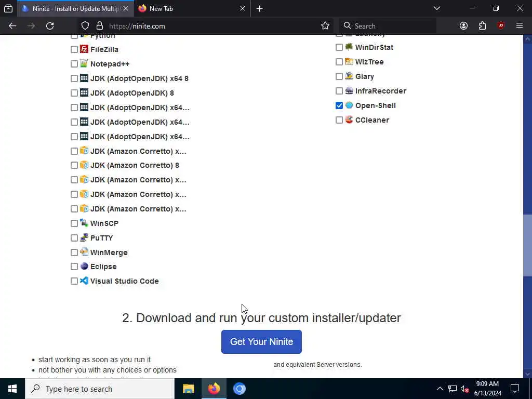Viewport: 532px width, 399px height.
Task: View site security padlock info
Action: click(99, 26)
